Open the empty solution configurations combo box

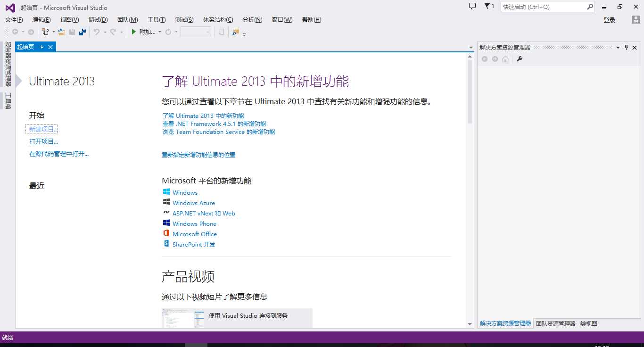coord(196,32)
